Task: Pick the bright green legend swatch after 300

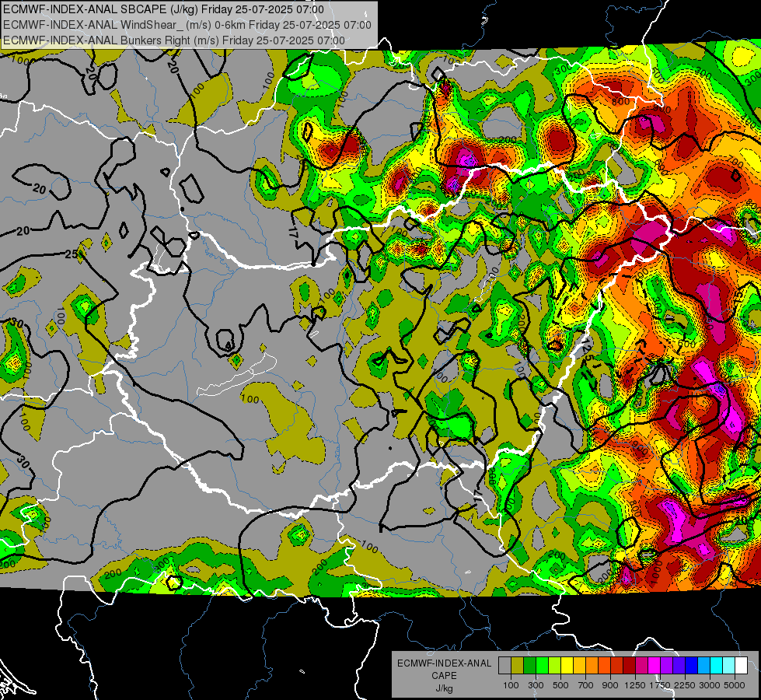Action: (x=542, y=666)
